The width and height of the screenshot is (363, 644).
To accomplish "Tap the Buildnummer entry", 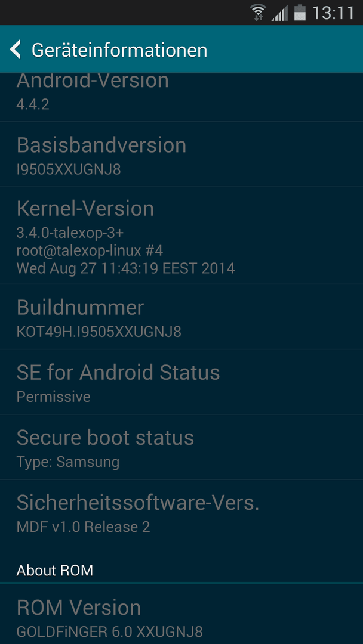I will [181, 317].
